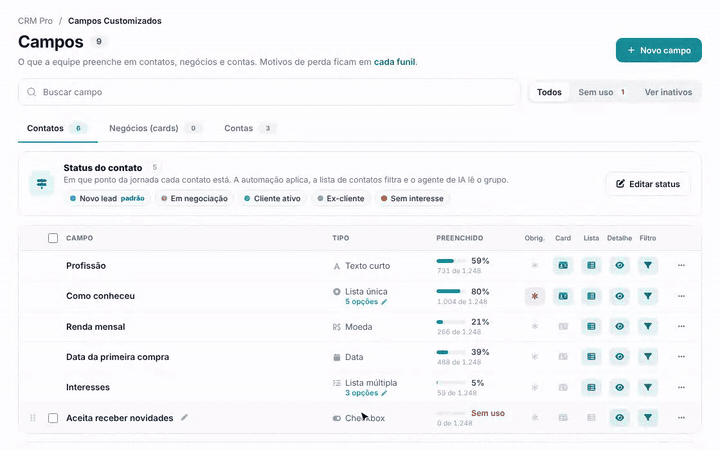Switch to the Contas tab

(x=250, y=128)
